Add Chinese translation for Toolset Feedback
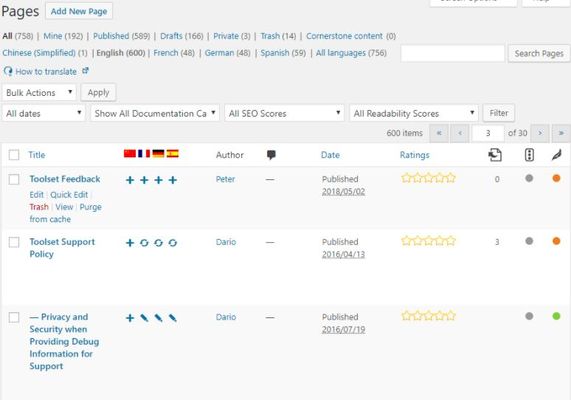 [130, 180]
